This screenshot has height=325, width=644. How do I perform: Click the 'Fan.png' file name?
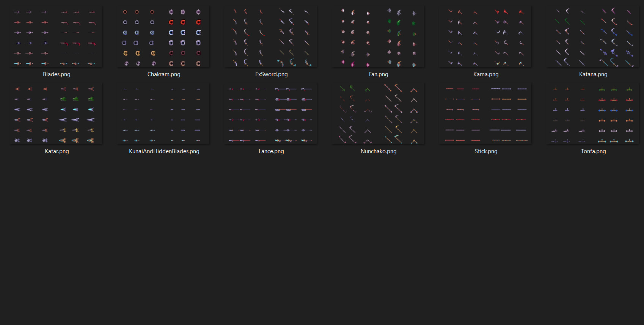coord(379,74)
